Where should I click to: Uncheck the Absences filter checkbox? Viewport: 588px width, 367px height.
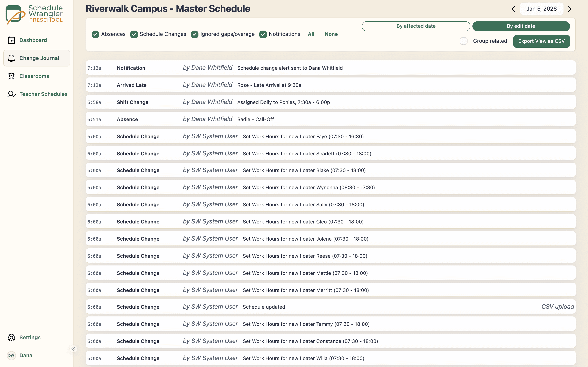[96, 34]
